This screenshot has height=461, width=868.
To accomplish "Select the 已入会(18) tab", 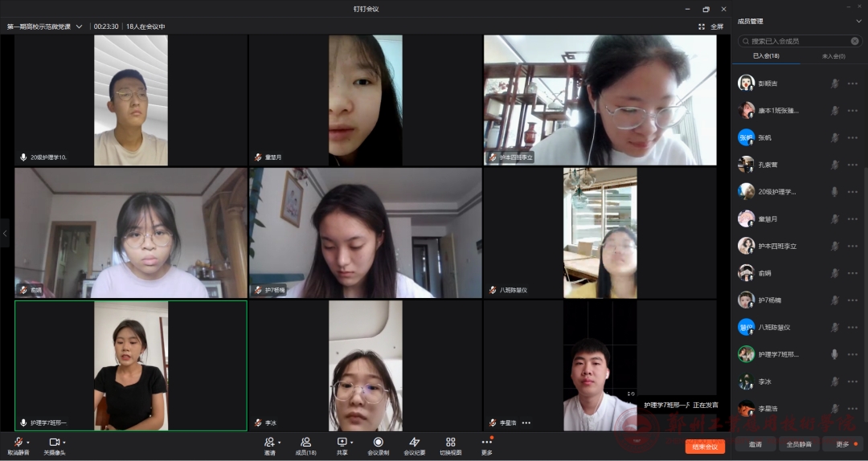I will pos(765,56).
